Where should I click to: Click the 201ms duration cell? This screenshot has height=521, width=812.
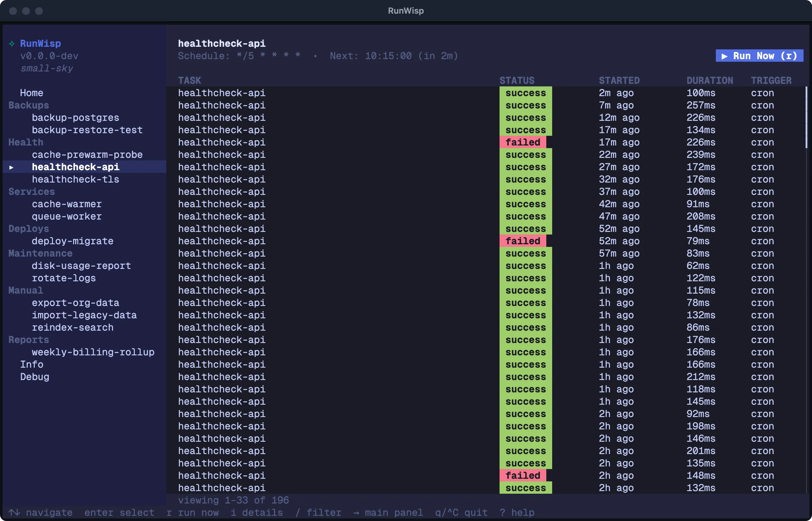tap(701, 451)
